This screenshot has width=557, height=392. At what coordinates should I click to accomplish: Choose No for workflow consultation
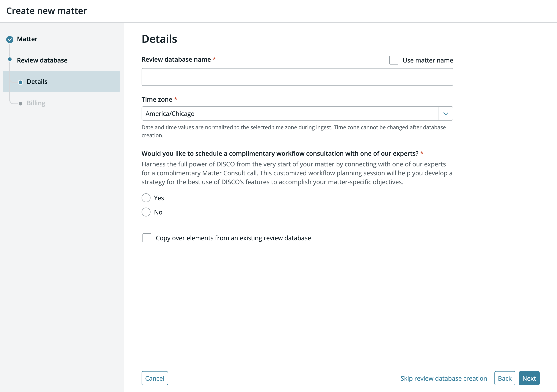[146, 212]
